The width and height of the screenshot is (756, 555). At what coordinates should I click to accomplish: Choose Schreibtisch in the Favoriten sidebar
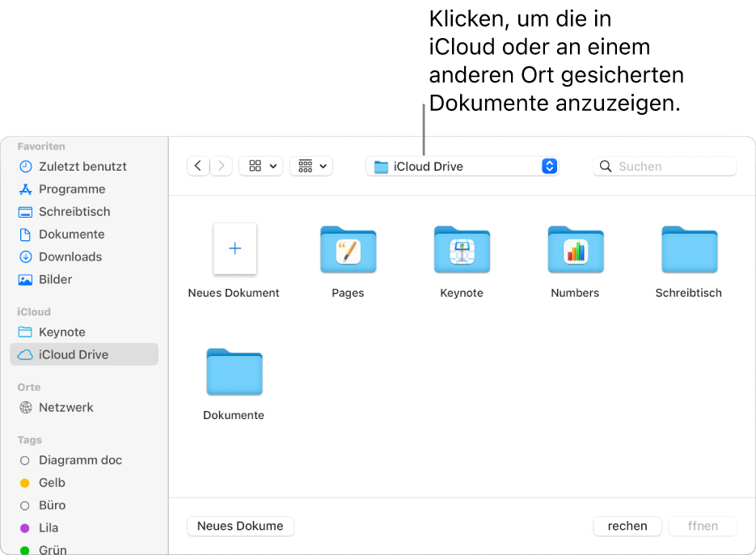(84, 212)
